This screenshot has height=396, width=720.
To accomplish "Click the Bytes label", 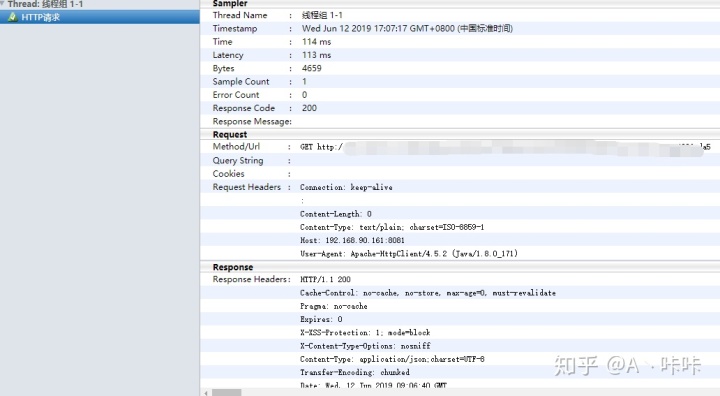I will [223, 68].
